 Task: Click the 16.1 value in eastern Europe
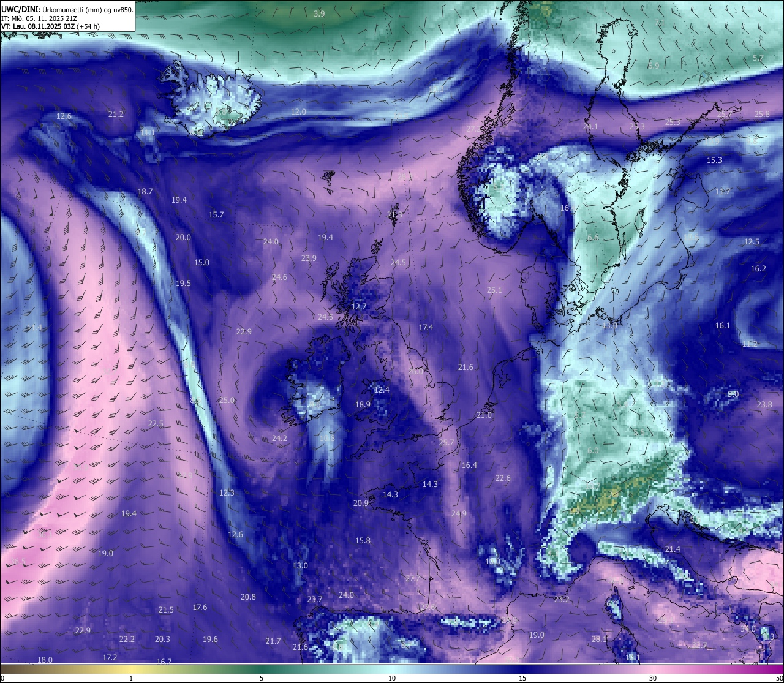[x=723, y=325]
